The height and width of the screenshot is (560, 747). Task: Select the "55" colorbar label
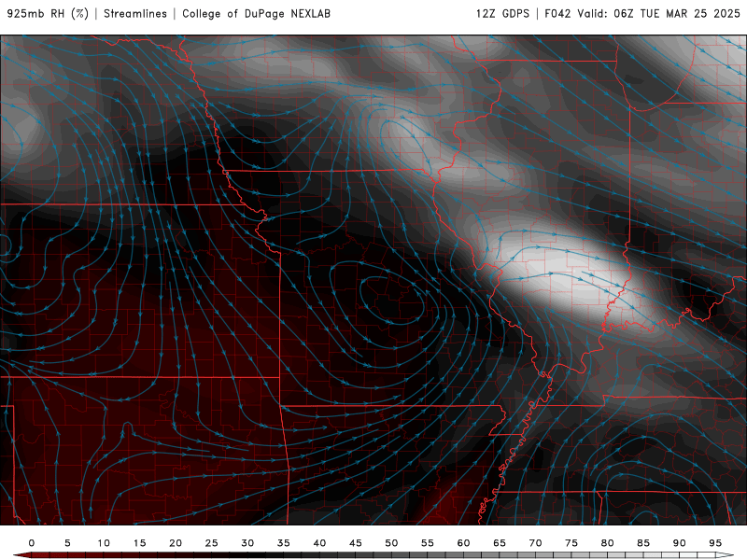(x=428, y=543)
